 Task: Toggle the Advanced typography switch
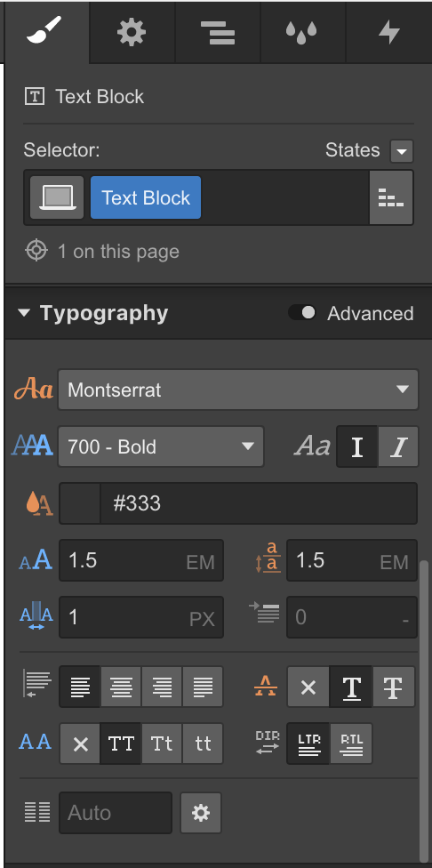click(x=302, y=313)
